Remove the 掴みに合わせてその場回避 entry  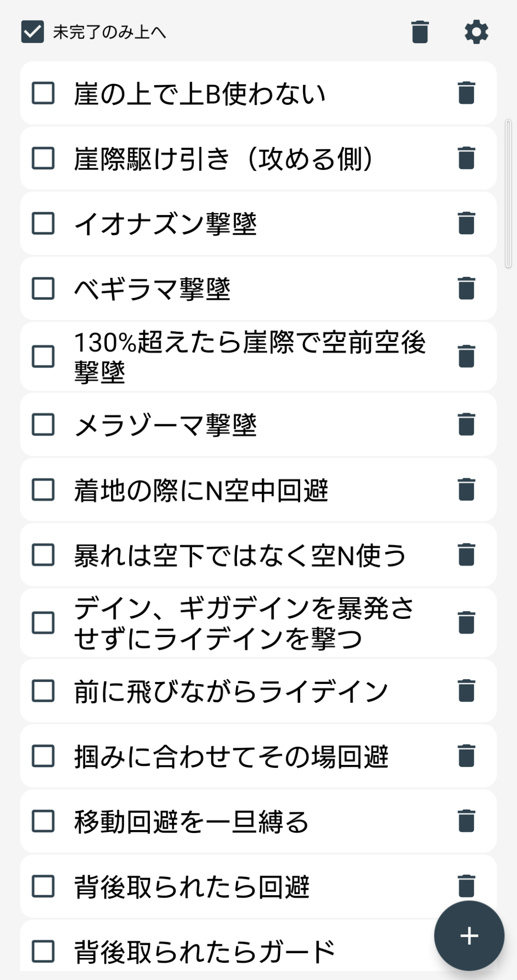[x=466, y=756]
